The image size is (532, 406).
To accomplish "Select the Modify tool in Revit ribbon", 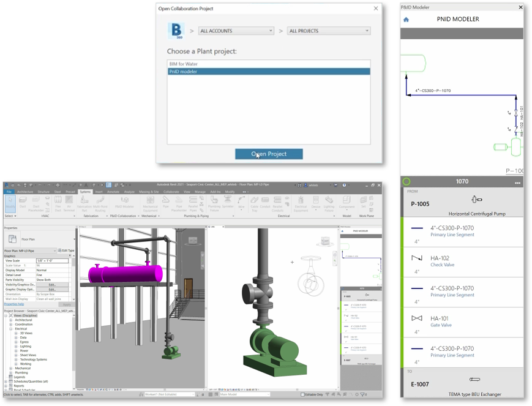I will [10, 203].
